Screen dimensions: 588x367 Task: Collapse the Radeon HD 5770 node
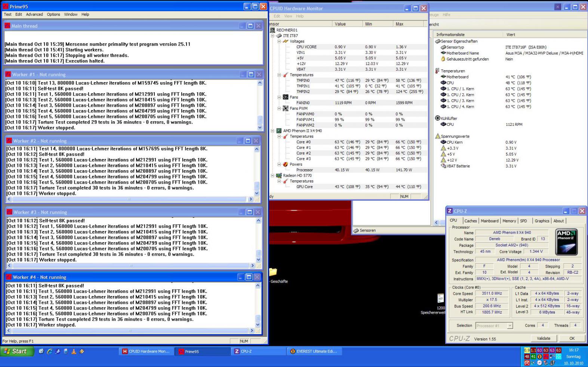[x=273, y=175]
